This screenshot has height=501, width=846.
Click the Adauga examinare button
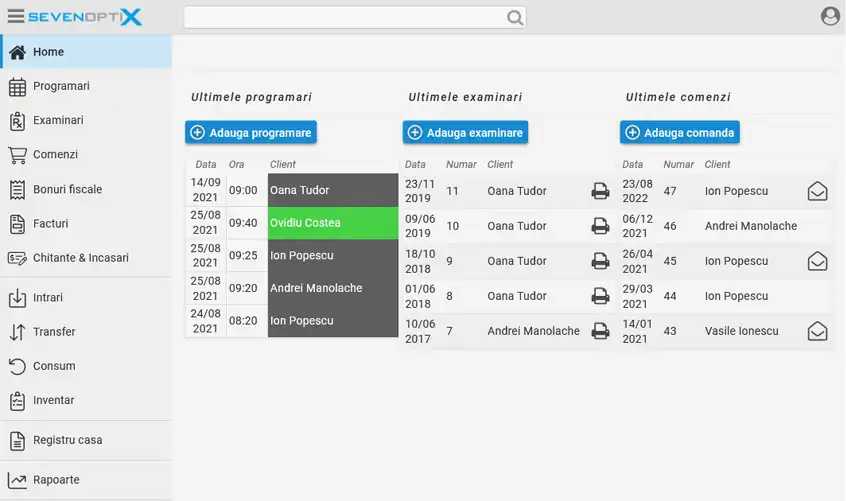[465, 132]
